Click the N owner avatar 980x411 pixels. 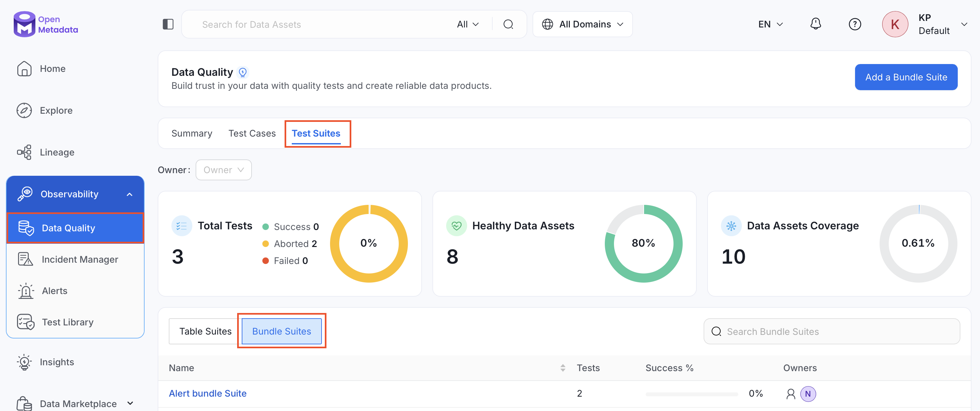pos(808,394)
